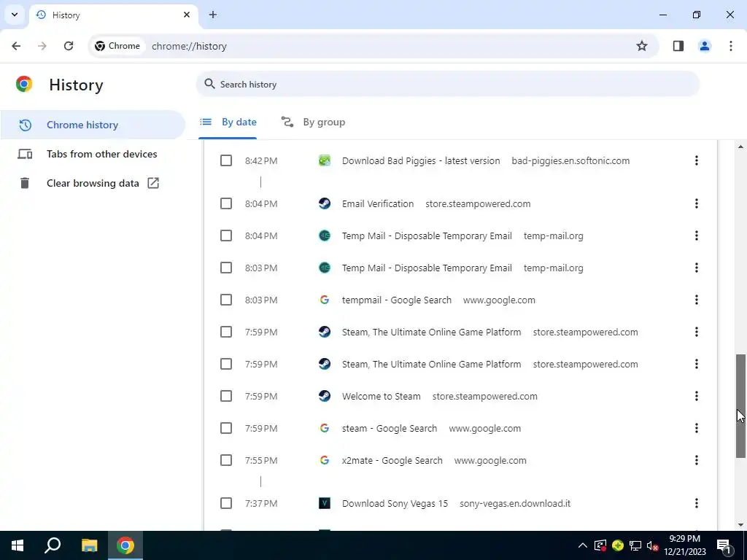This screenshot has width=747, height=560.
Task: Open the Email Verification history link
Action: 378,204
